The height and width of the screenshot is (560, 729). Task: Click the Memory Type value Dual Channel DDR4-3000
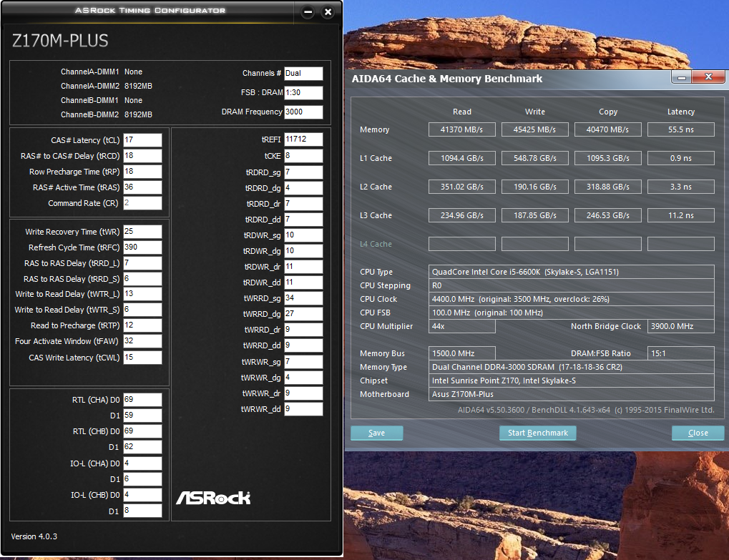(572, 367)
